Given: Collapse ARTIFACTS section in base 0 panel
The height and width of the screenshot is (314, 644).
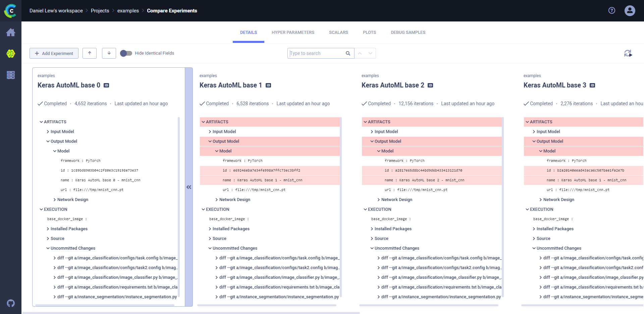Looking at the screenshot, I should [41, 122].
